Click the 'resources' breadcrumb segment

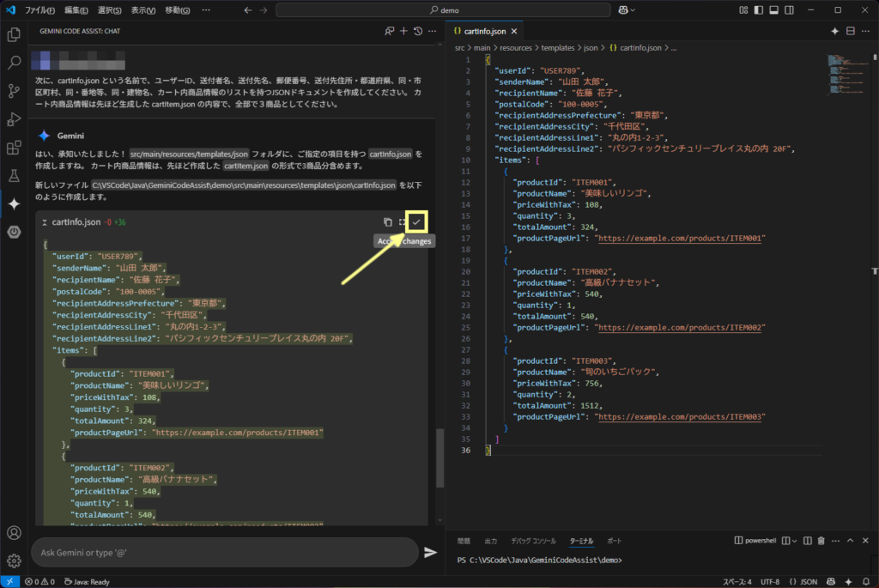pyautogui.click(x=516, y=48)
